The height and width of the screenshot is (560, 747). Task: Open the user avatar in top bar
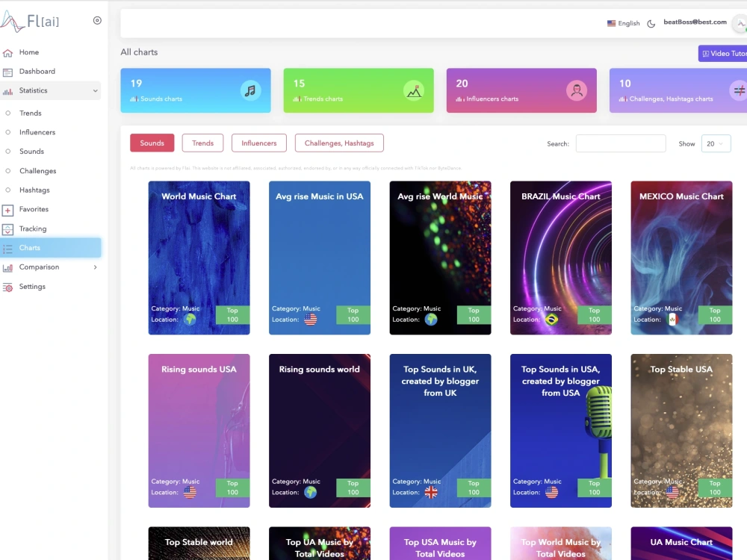[740, 23]
